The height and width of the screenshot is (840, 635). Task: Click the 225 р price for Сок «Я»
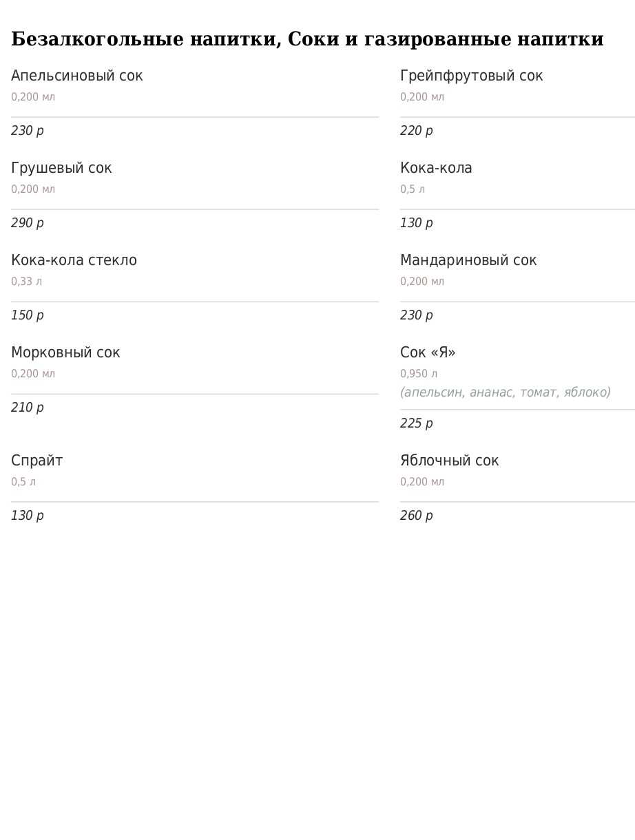point(417,423)
